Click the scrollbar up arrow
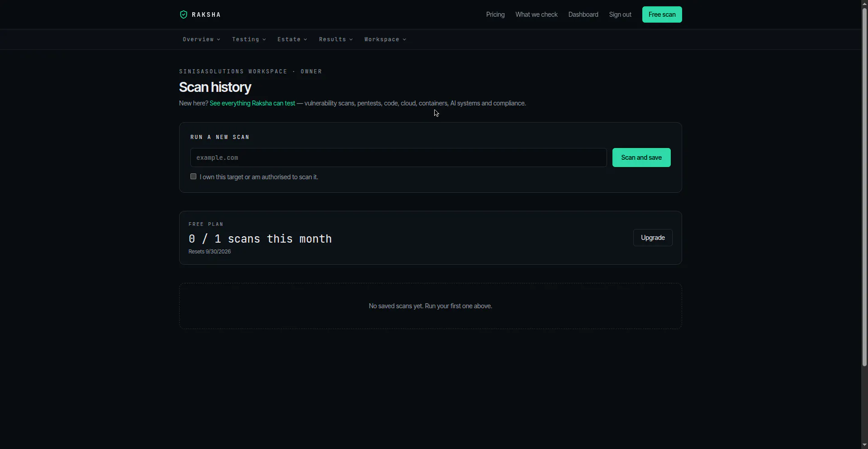 pos(864,4)
